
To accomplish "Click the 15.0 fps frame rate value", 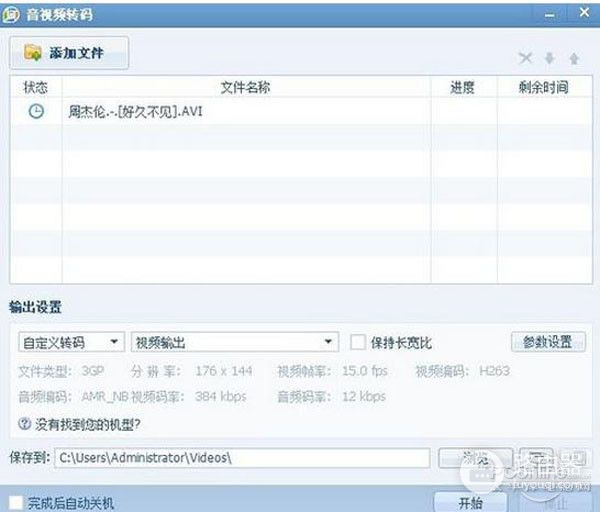I will [365, 371].
